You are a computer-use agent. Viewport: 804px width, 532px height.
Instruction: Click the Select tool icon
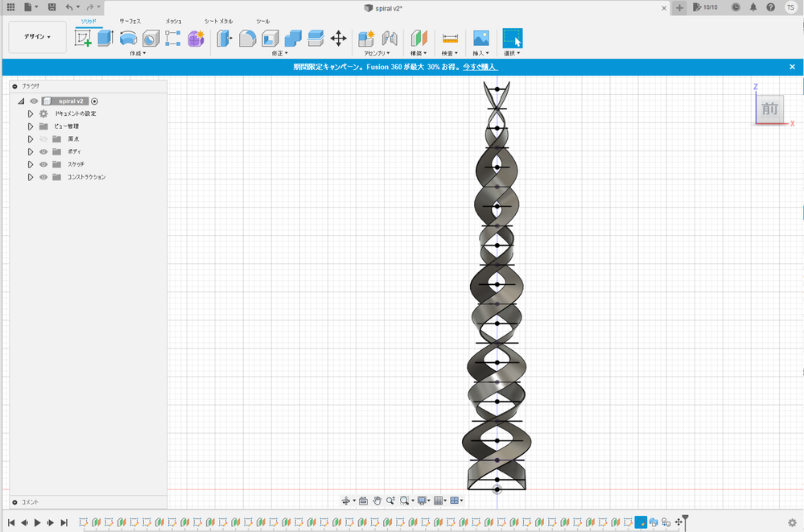[512, 39]
